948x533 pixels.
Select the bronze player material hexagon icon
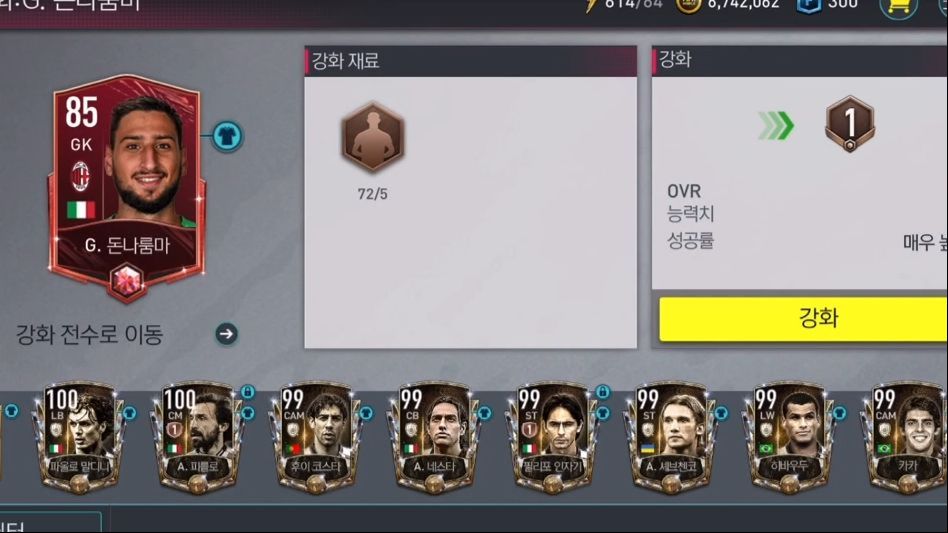[372, 137]
